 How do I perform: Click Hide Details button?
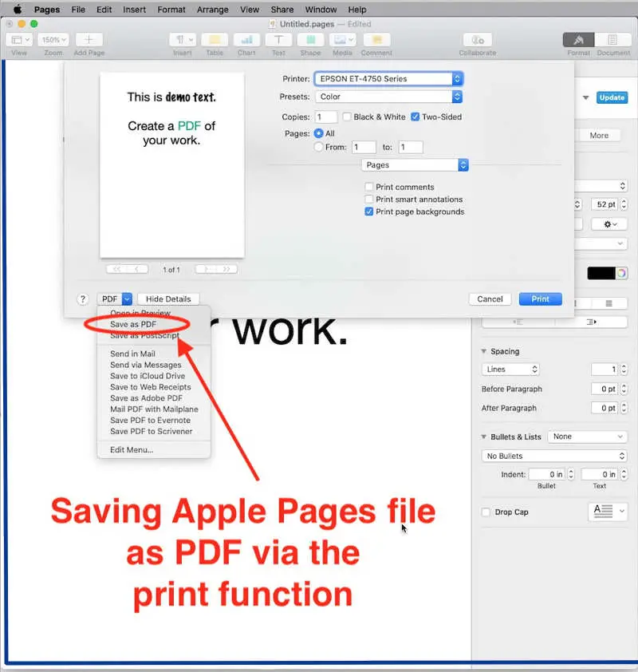[x=168, y=299]
